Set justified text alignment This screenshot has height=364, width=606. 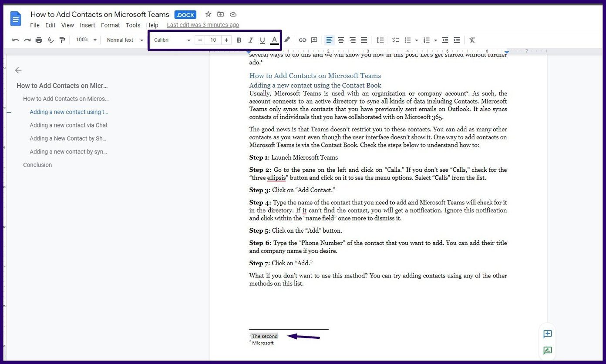click(x=364, y=40)
